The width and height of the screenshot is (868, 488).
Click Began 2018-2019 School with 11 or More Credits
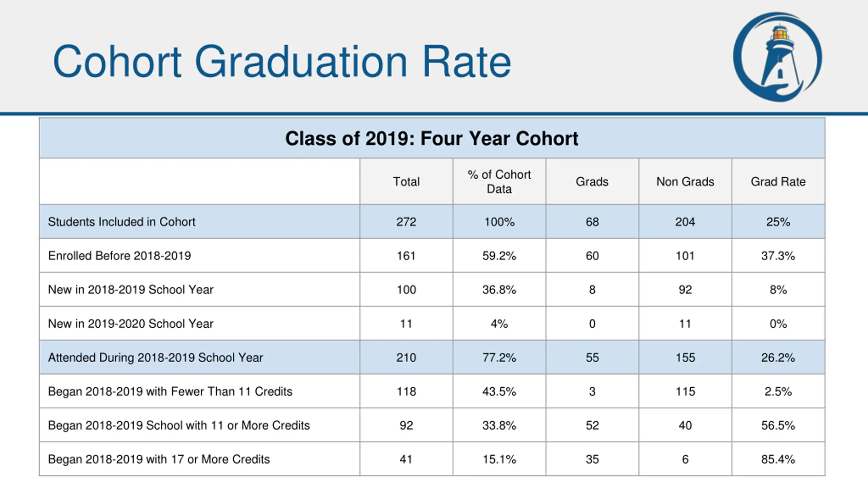(179, 425)
